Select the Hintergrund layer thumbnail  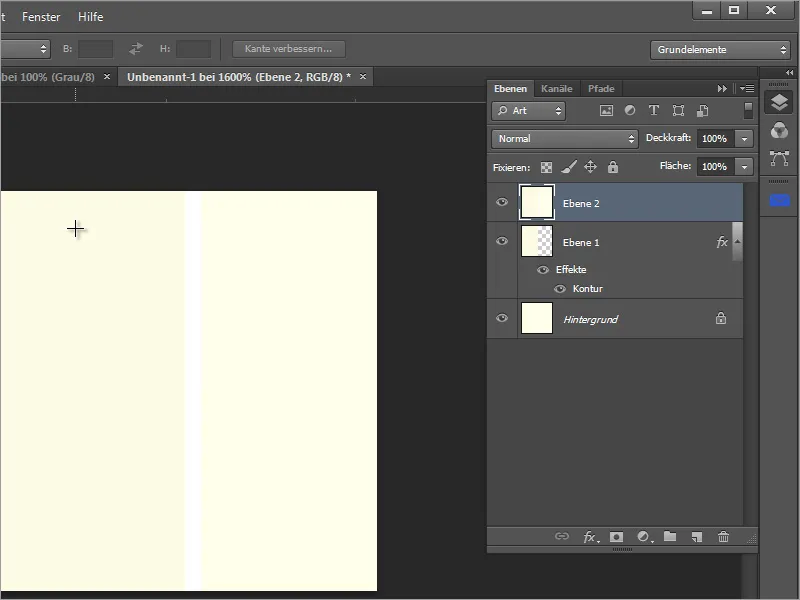pos(537,318)
